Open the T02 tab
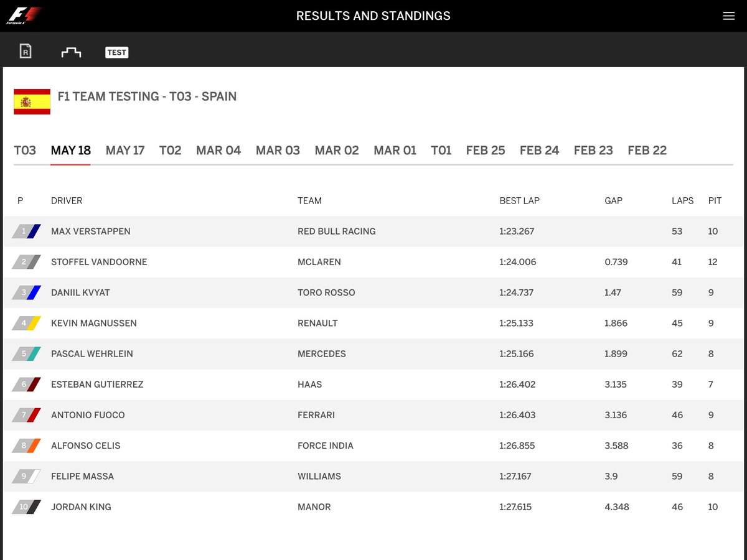Image resolution: width=747 pixels, height=560 pixels. (171, 150)
